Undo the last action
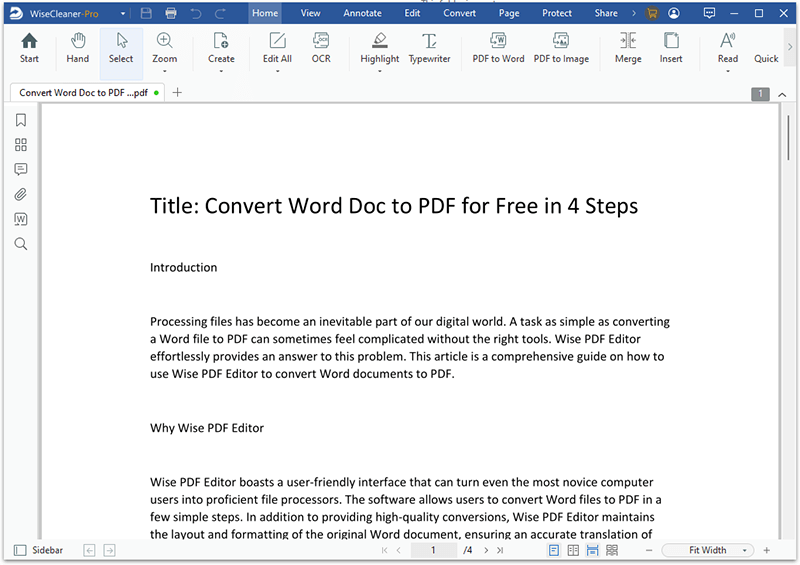 (x=196, y=13)
